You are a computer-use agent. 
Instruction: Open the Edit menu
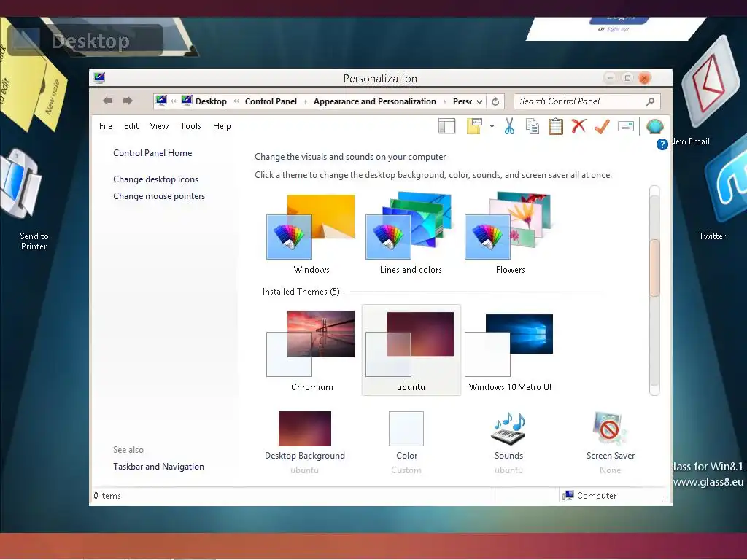pyautogui.click(x=131, y=126)
